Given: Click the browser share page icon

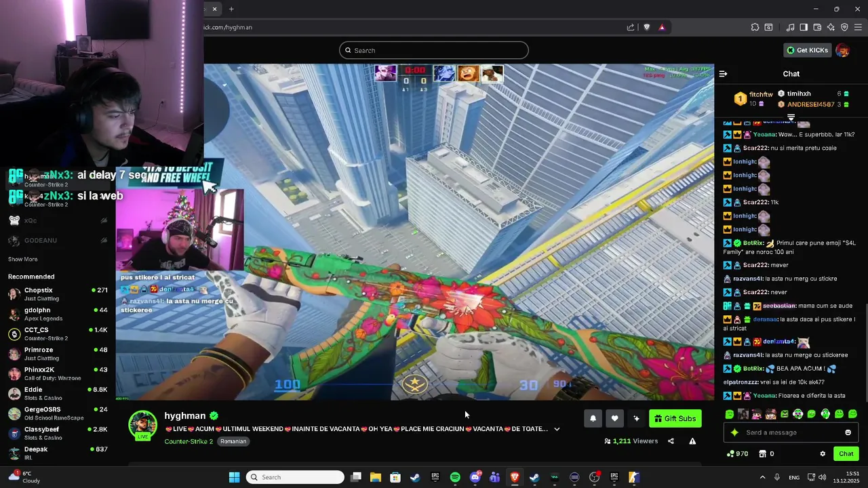Looking at the screenshot, I should [x=631, y=27].
